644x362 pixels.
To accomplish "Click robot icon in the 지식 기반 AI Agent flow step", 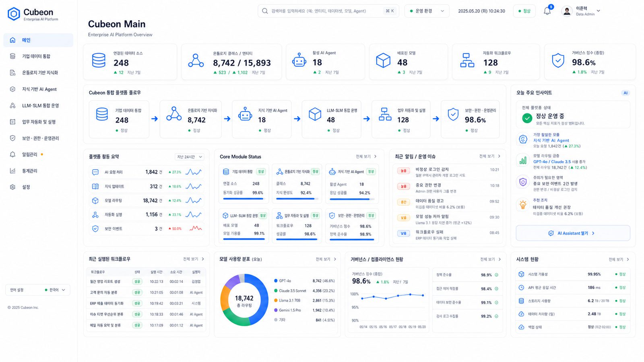I will pyautogui.click(x=245, y=114).
